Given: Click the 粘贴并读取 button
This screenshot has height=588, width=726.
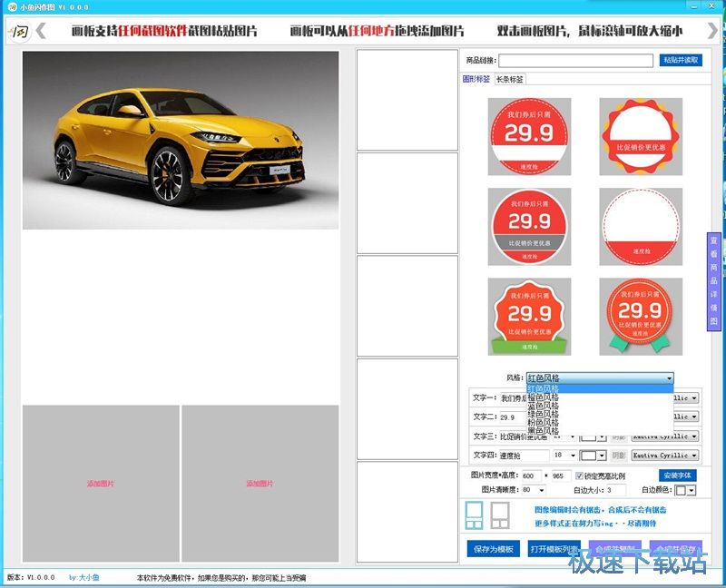Looking at the screenshot, I should [x=680, y=61].
